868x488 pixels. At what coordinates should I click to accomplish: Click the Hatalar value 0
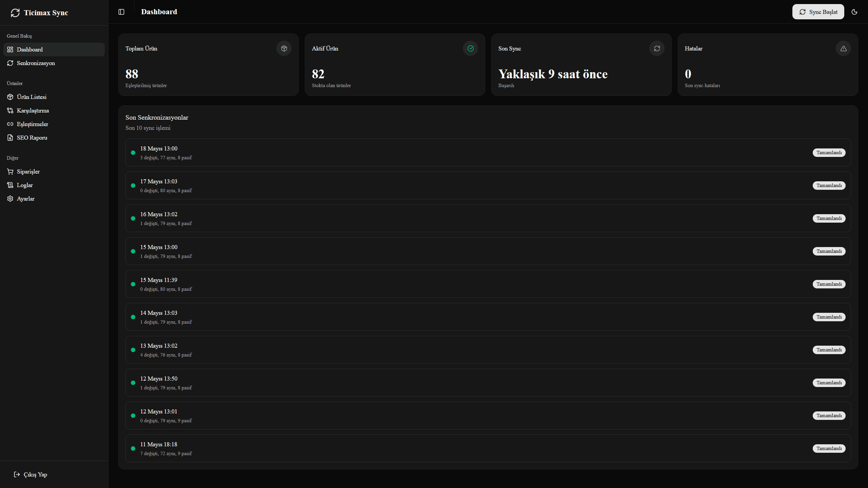[x=688, y=74]
